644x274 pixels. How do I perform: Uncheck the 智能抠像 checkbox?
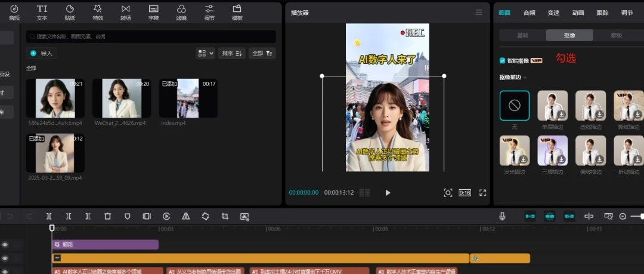pyautogui.click(x=503, y=60)
